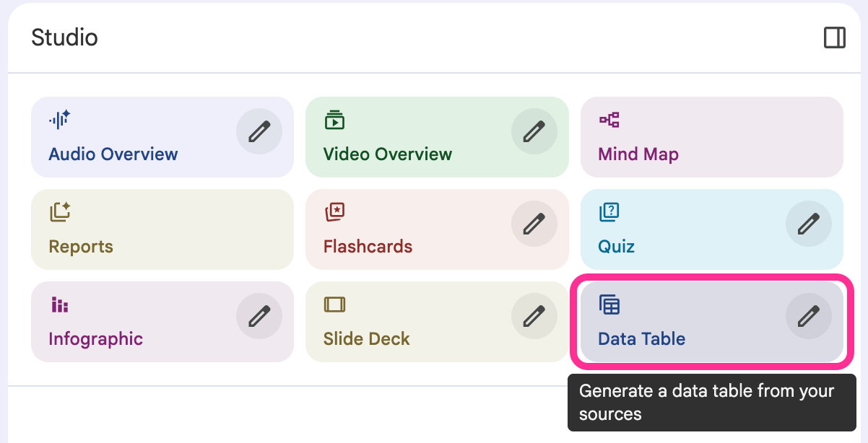The image size is (868, 443).
Task: Edit the Slide Deck settings
Action: tap(534, 315)
